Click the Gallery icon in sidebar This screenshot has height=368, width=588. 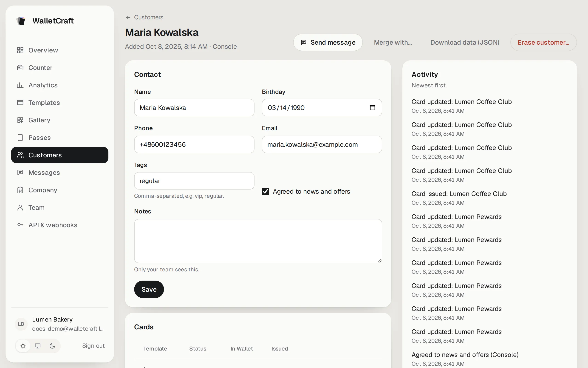click(20, 120)
